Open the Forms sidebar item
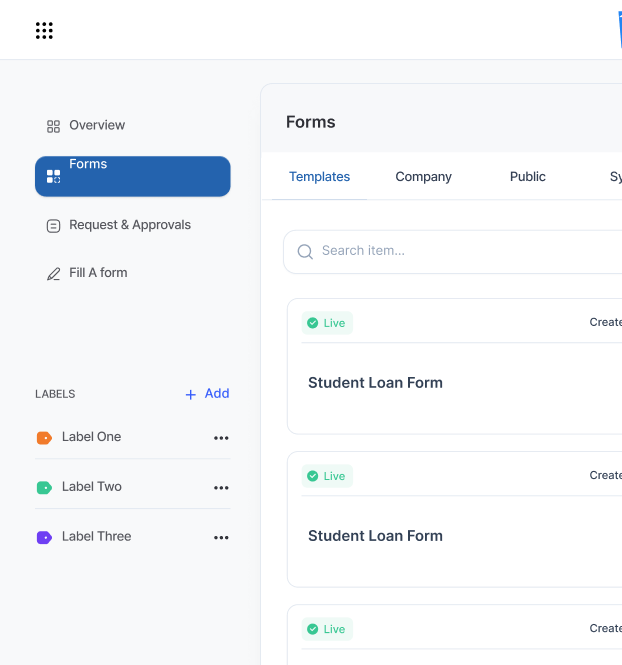The image size is (622, 665). tap(132, 176)
